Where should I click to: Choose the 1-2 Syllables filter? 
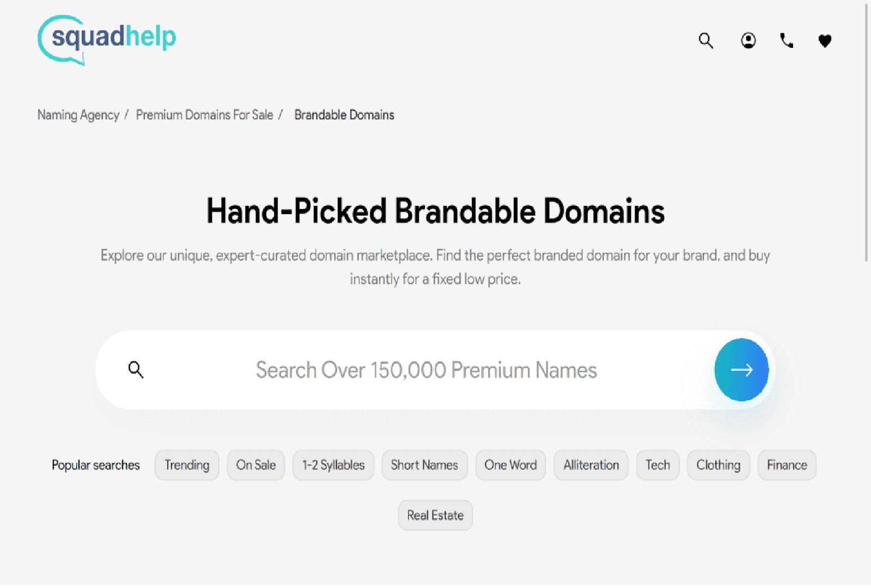click(333, 465)
